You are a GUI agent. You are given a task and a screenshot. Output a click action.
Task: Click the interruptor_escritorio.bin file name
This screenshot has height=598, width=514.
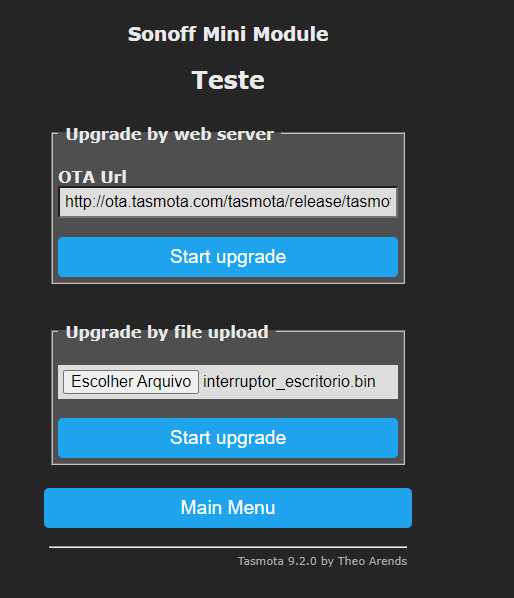pyautogui.click(x=289, y=382)
